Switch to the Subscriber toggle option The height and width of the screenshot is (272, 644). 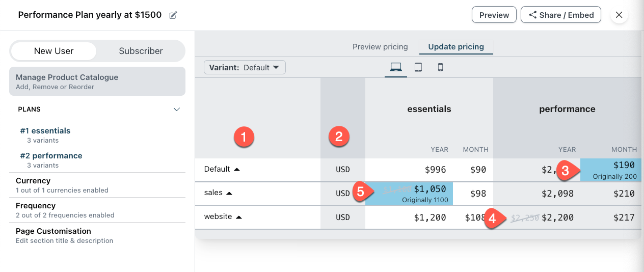pos(141,51)
